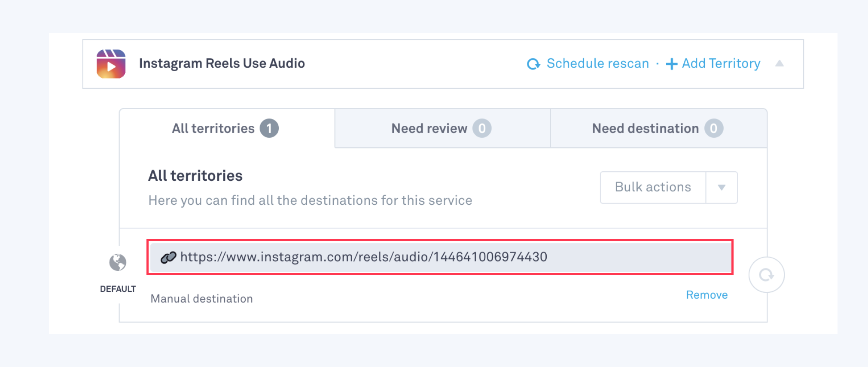Click the zero badge on Need destination
Viewport: 868px width, 367px height.
[713, 128]
